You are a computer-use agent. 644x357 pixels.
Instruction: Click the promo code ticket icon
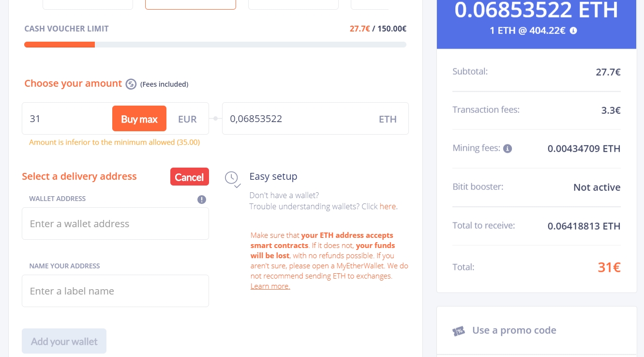click(459, 331)
